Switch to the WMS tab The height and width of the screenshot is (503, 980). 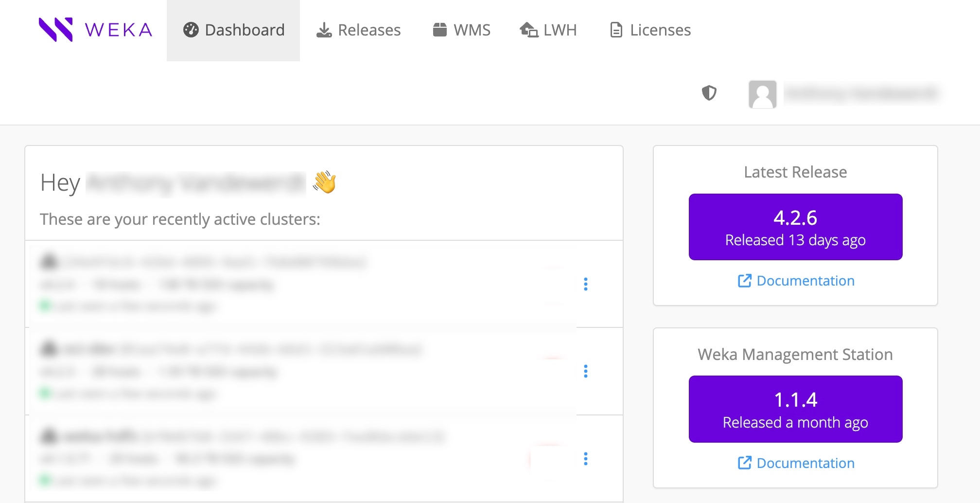point(461,30)
